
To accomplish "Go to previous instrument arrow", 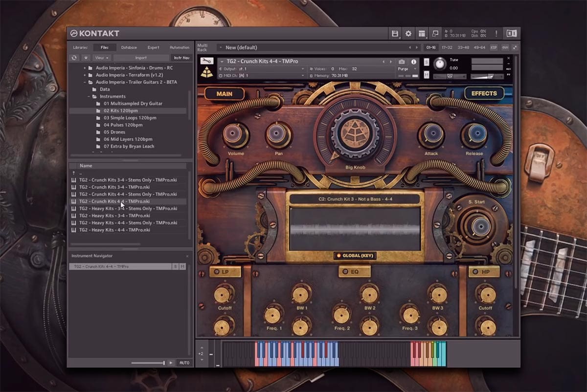I will (384, 62).
